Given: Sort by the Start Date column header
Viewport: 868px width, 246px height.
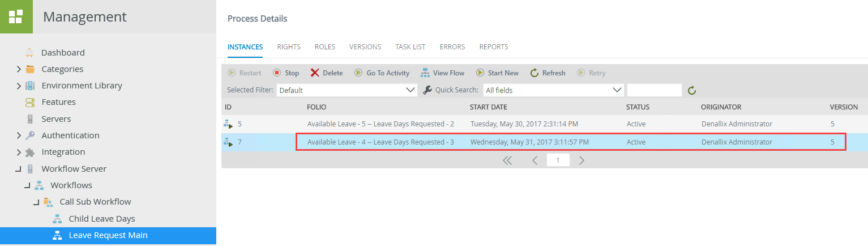Looking at the screenshot, I should 489,107.
